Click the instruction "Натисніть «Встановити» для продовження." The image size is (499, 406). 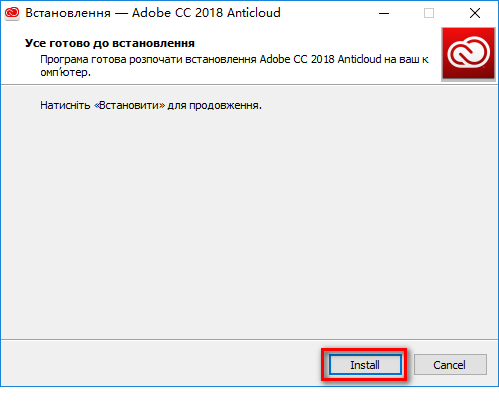coord(151,105)
